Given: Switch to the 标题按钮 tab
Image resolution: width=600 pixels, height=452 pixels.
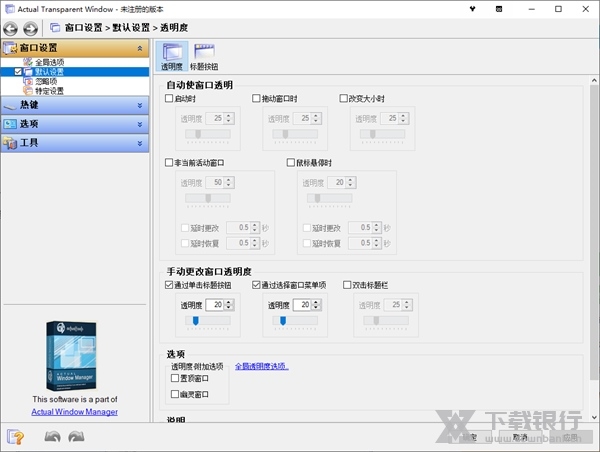Looking at the screenshot, I should tap(204, 56).
